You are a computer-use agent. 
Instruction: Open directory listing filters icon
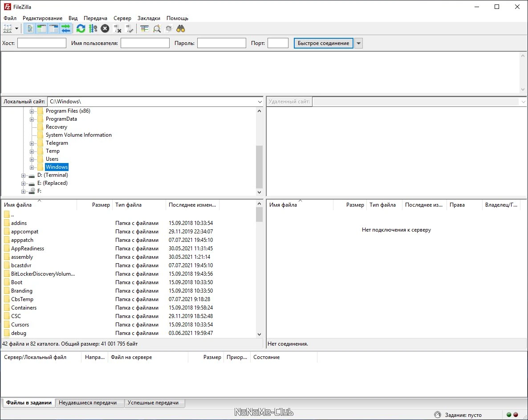[x=144, y=29]
